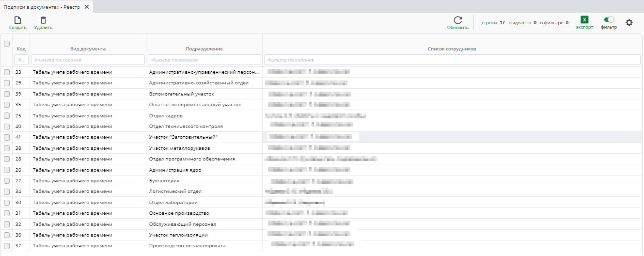Click code 32 in Код column
This screenshot has height=256, width=644.
click(18, 224)
